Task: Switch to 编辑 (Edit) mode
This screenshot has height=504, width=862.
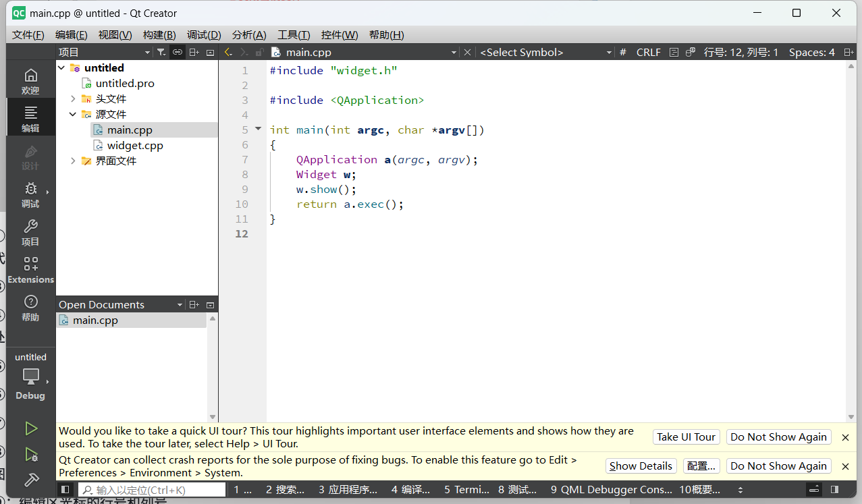Action: [30, 118]
